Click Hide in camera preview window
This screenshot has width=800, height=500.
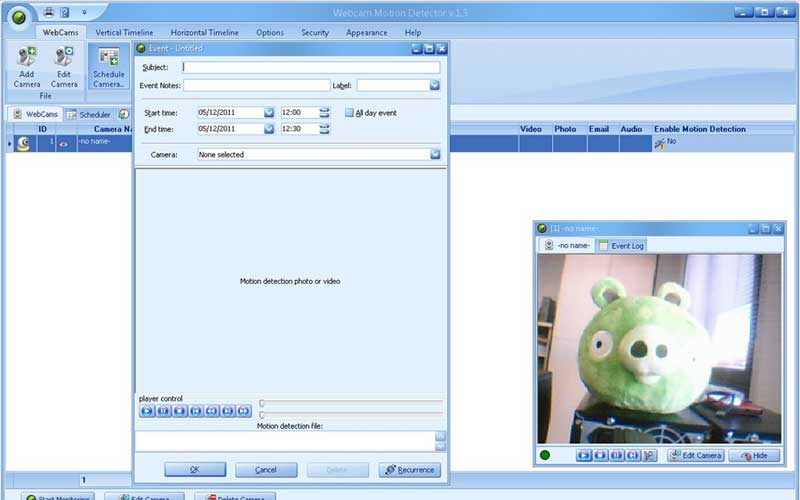point(755,455)
